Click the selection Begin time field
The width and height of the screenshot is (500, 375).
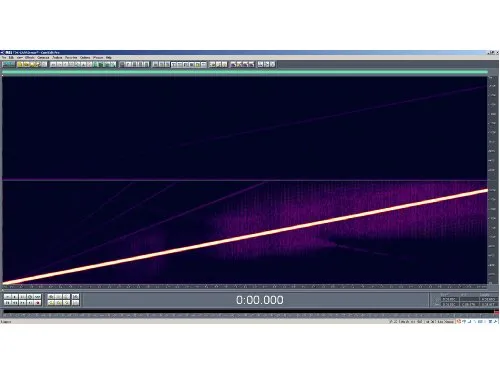click(x=450, y=299)
